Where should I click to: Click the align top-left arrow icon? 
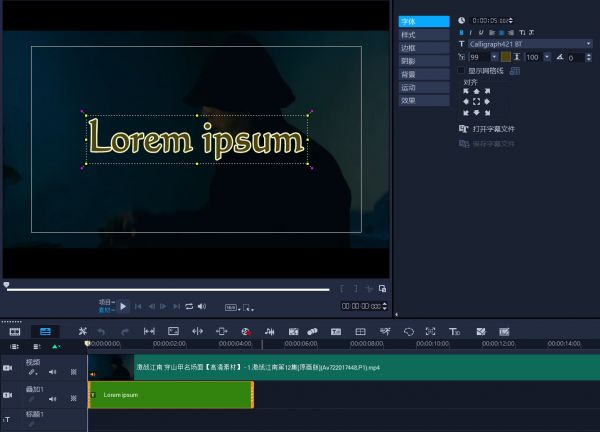(465, 91)
